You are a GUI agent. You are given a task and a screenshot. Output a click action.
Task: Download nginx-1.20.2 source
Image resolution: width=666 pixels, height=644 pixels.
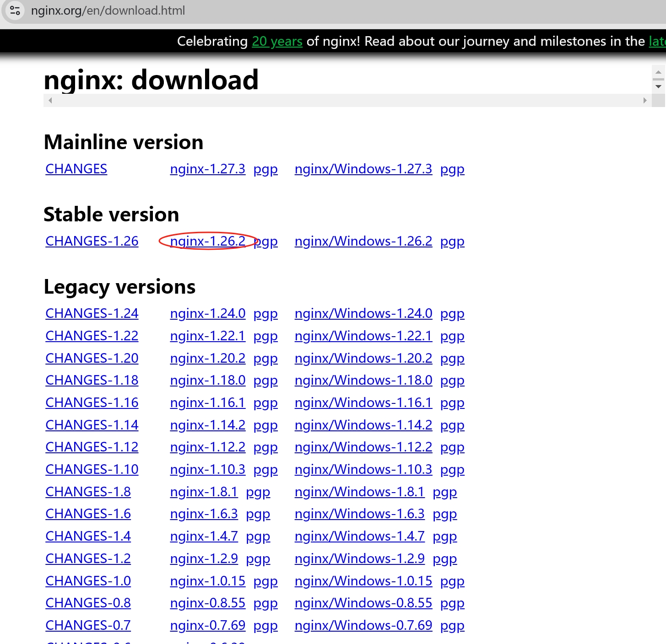[x=207, y=358]
